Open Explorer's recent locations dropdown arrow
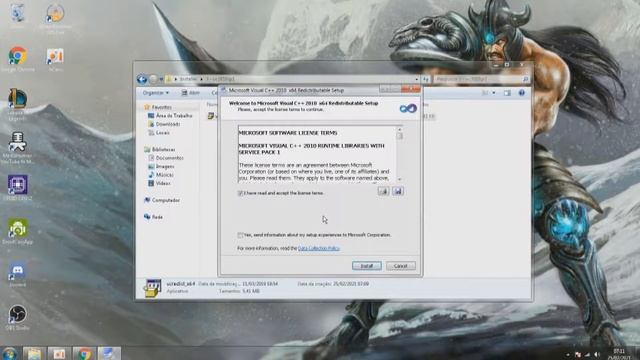This screenshot has height=360, width=640. click(161, 79)
